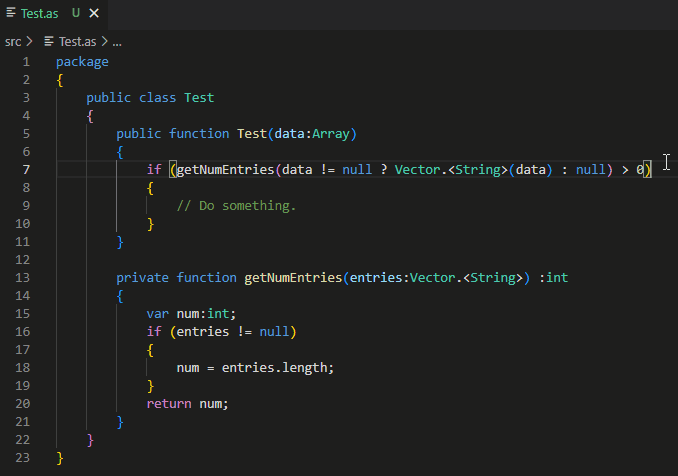Click the class name 'Test' on line 3
Viewport: 678px width, 476px height.
[199, 98]
